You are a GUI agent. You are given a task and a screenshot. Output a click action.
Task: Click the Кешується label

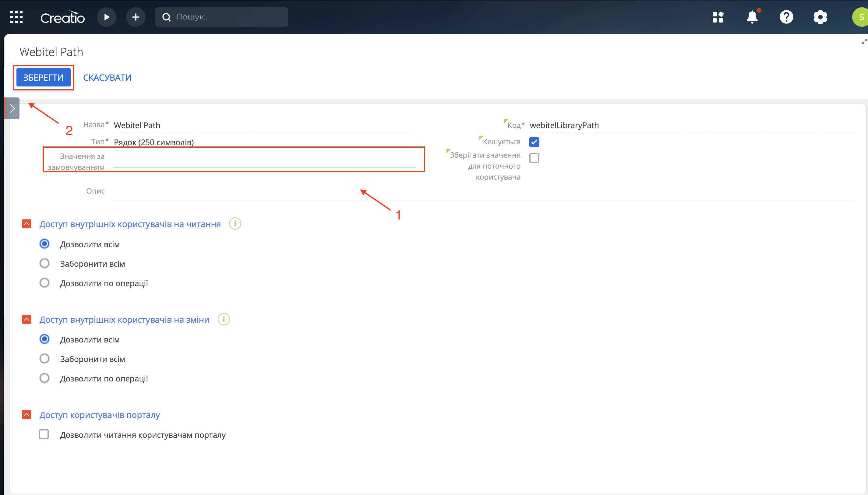(x=501, y=142)
